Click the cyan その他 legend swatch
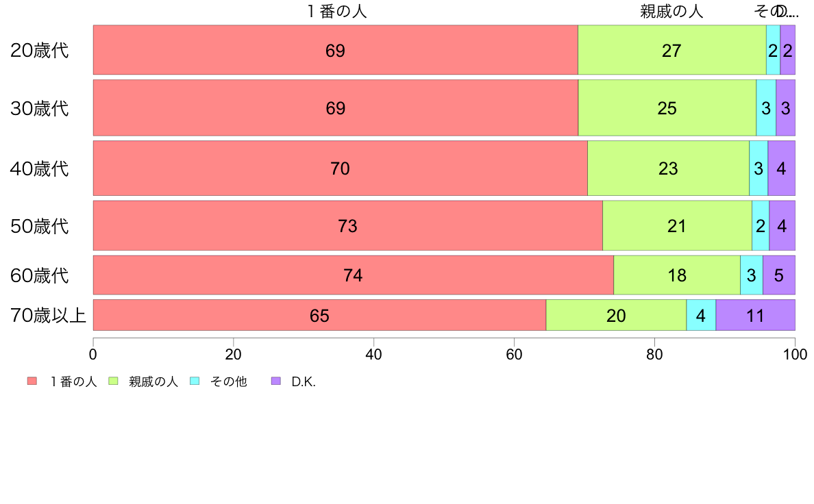Viewport: 814px width, 504px height. [194, 381]
